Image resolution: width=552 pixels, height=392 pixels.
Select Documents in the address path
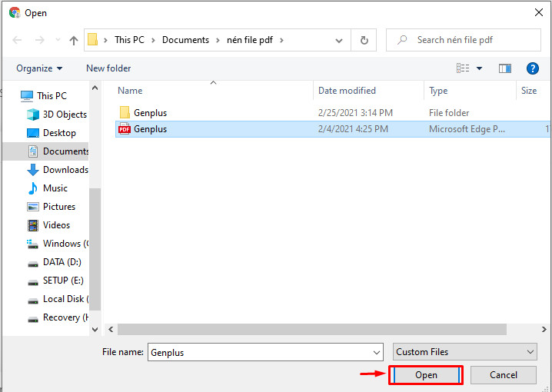tap(185, 40)
